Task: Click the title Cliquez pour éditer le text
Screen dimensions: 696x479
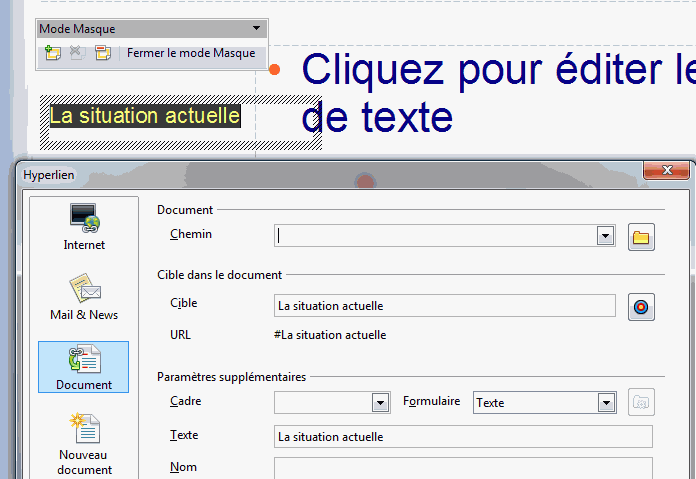Action: 498,93
